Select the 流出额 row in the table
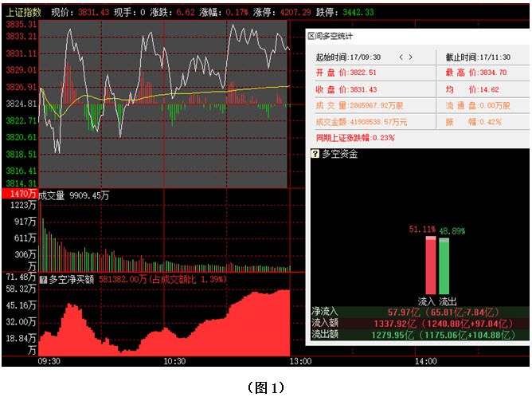 click(419, 335)
